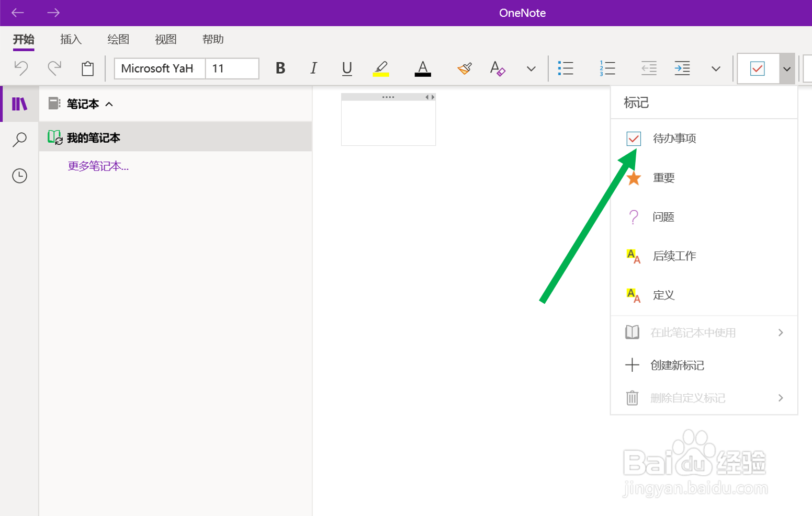The height and width of the screenshot is (516, 812).
Task: Expand the 在此笔记本中使用 submenu
Action: coord(704,332)
